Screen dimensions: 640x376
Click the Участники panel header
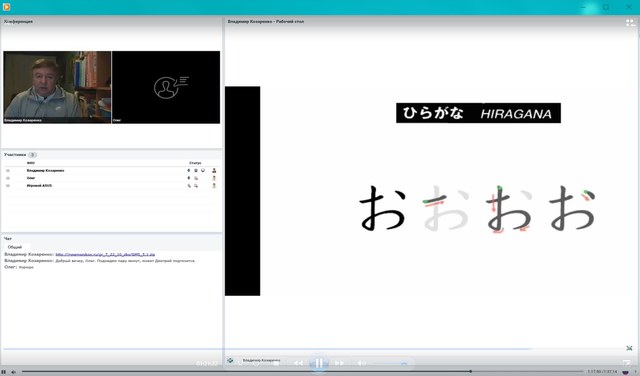click(x=15, y=155)
